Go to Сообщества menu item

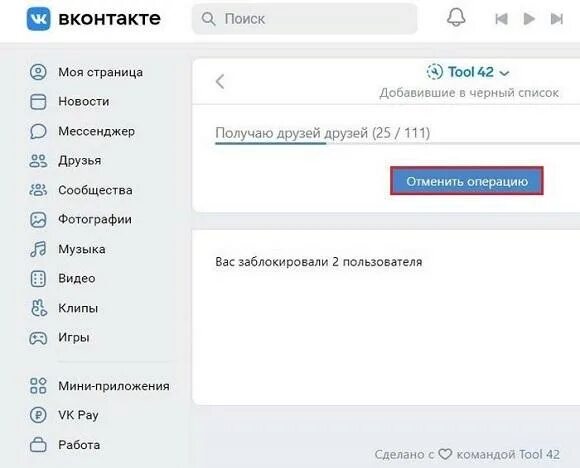(95, 190)
